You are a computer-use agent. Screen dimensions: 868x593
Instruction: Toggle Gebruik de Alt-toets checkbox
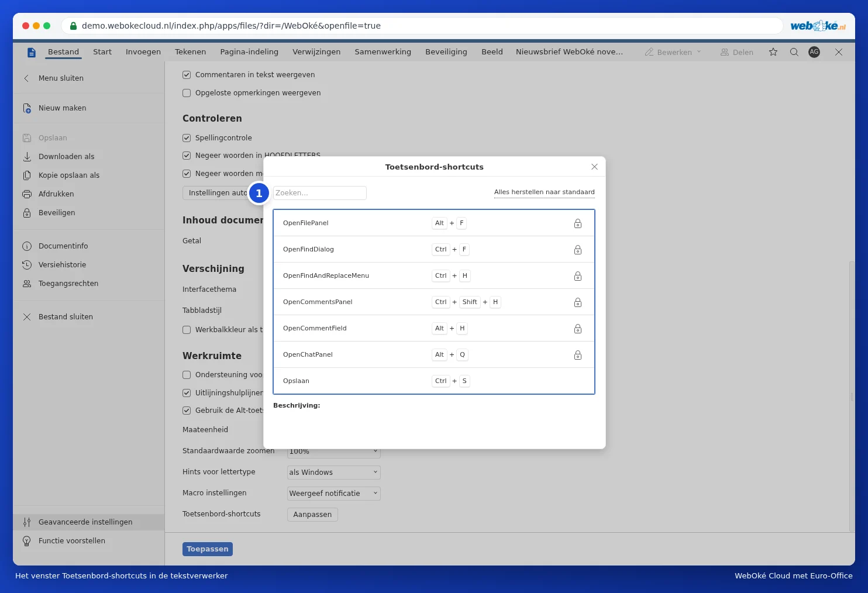pos(187,411)
